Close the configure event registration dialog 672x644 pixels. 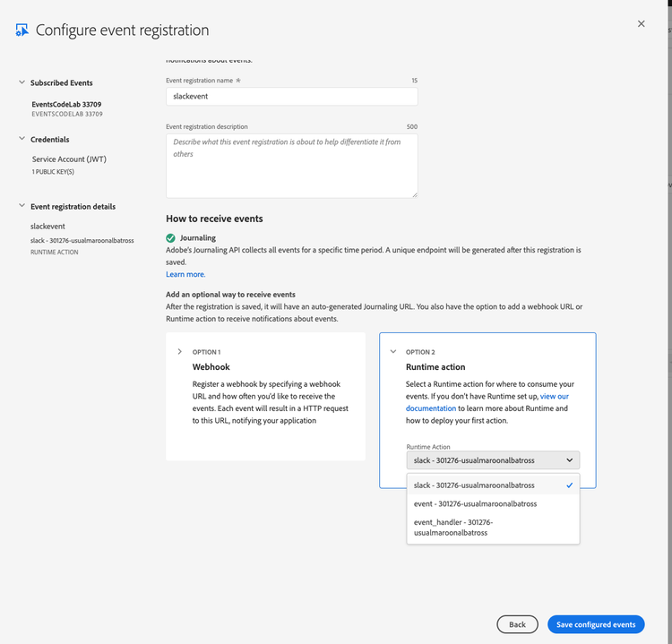(641, 24)
